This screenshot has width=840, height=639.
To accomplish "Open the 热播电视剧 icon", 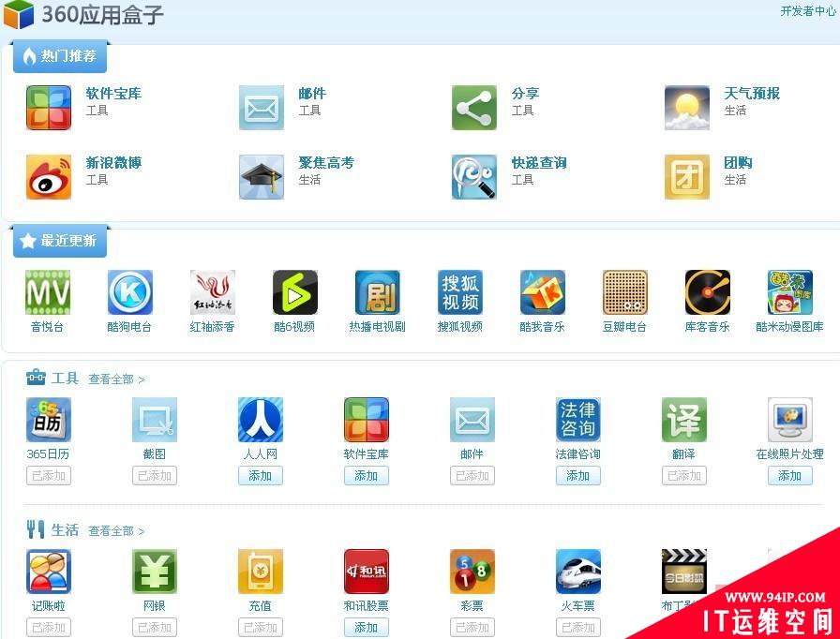I will [x=378, y=292].
